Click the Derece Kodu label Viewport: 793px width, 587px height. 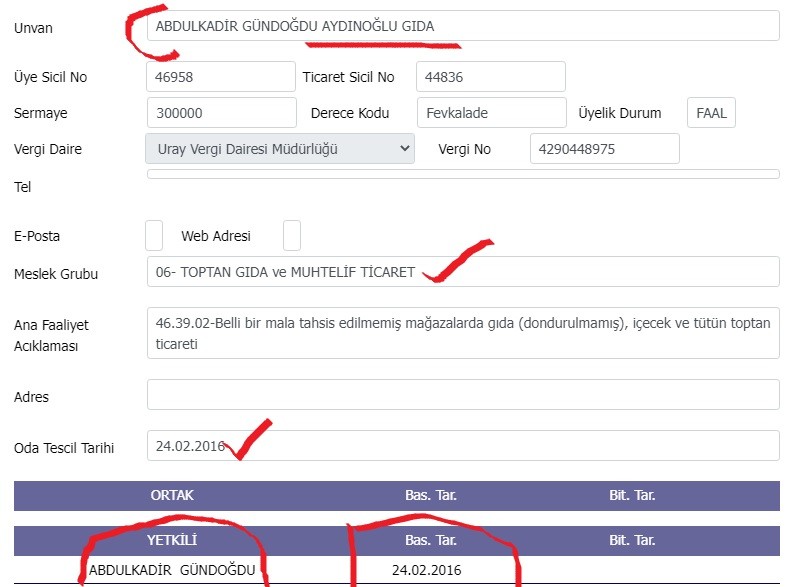(x=350, y=113)
